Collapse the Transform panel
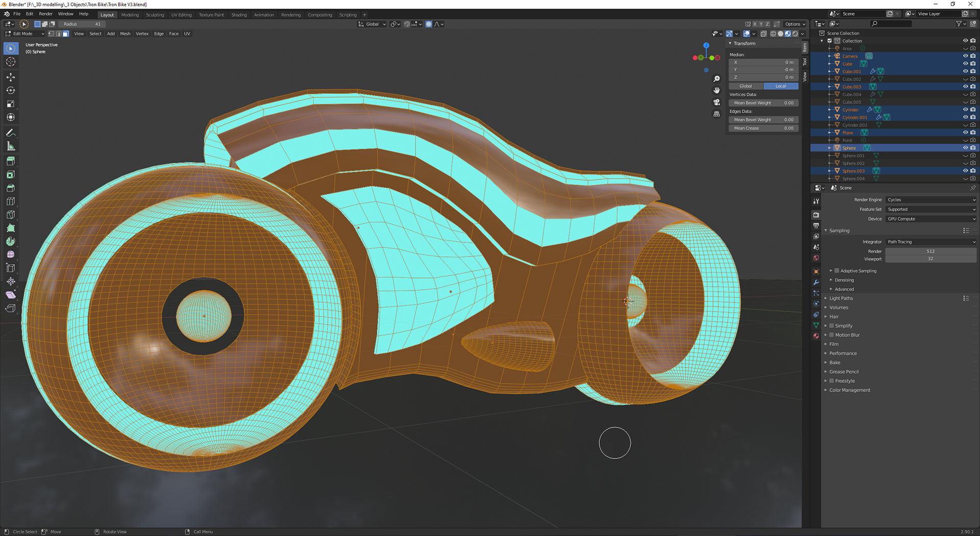The image size is (980, 536). tap(744, 43)
